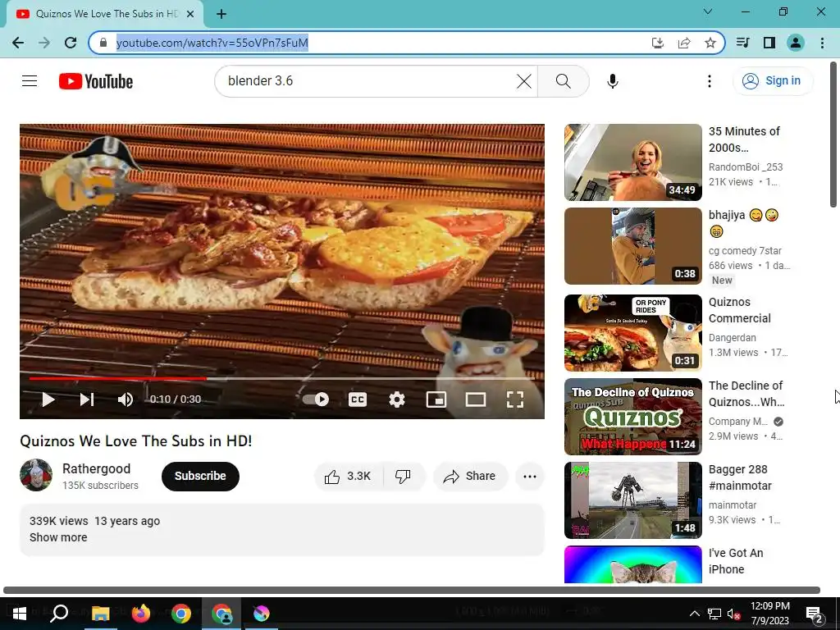Open the player settings gear

pos(397,399)
